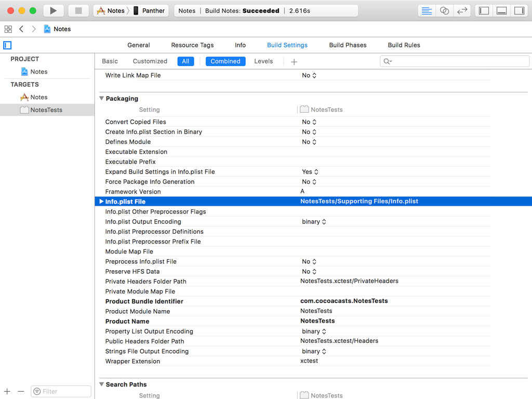Collapse the Packaging section
The image size is (532, 399).
coord(101,98)
